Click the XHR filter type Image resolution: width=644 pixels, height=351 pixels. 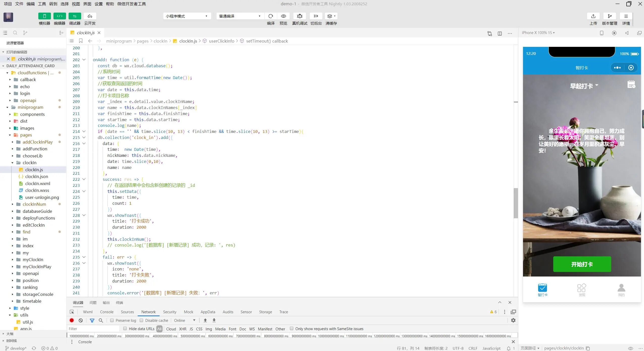pyautogui.click(x=182, y=329)
